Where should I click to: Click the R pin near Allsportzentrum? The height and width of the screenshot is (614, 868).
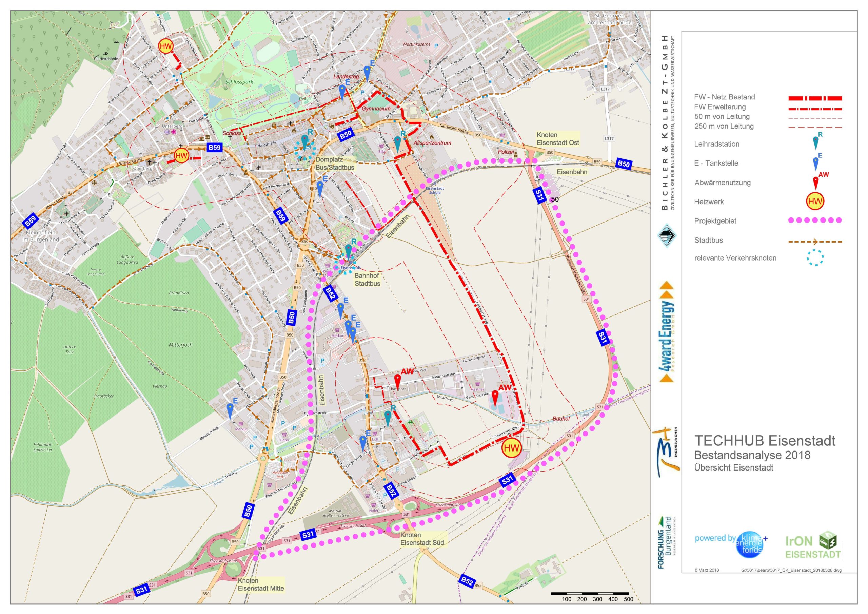tap(398, 142)
